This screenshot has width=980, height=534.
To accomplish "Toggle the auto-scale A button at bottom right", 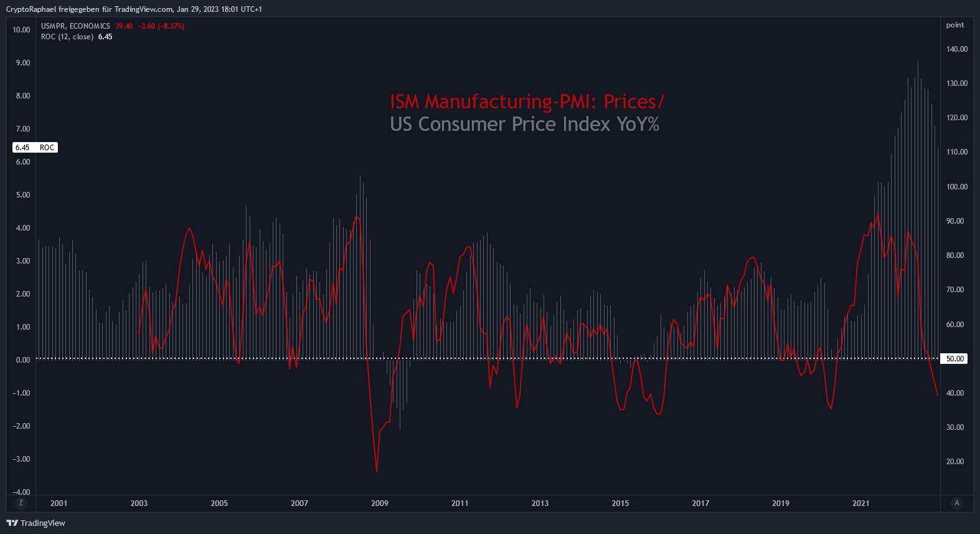I will pos(957,503).
